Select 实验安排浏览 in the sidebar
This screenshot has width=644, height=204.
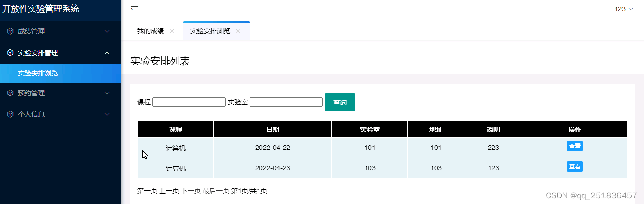(x=38, y=73)
